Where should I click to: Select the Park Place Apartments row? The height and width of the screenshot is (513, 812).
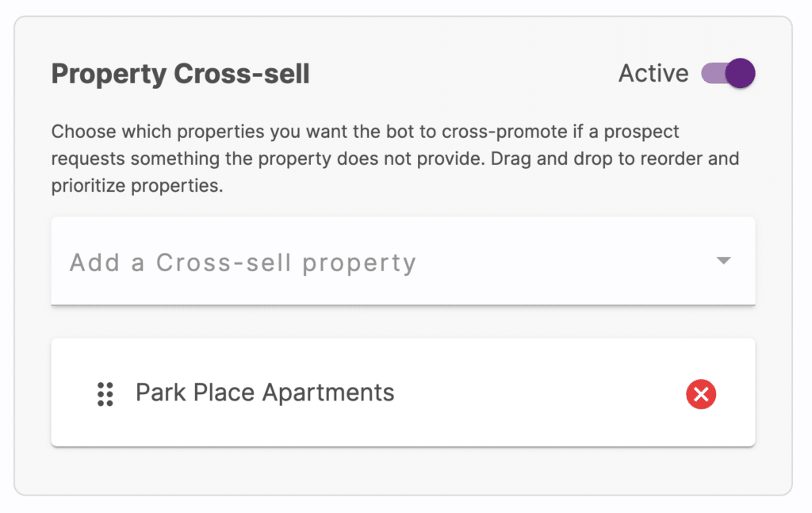(403, 392)
